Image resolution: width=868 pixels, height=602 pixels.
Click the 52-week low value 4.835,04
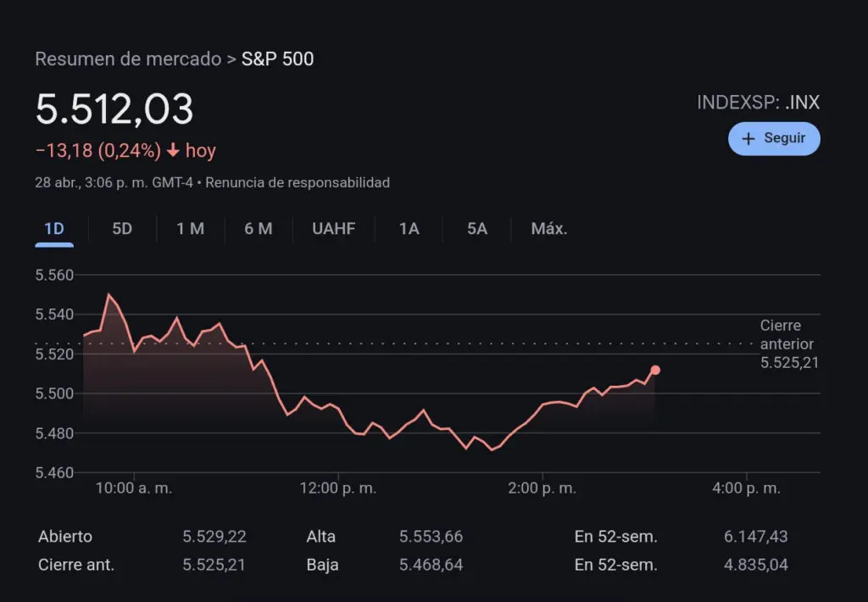pyautogui.click(x=755, y=565)
